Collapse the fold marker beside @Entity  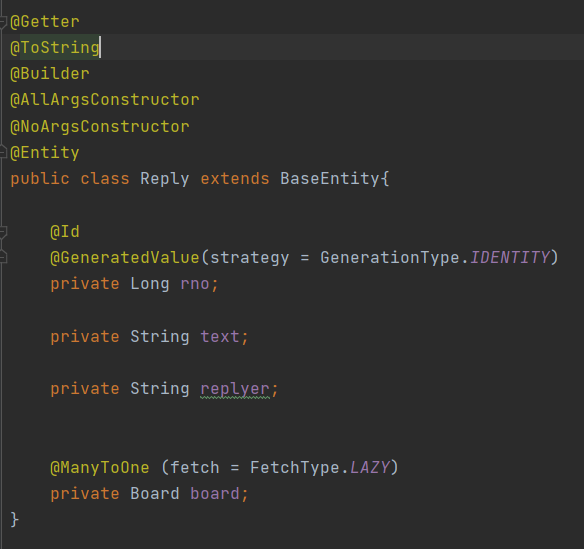[3, 152]
